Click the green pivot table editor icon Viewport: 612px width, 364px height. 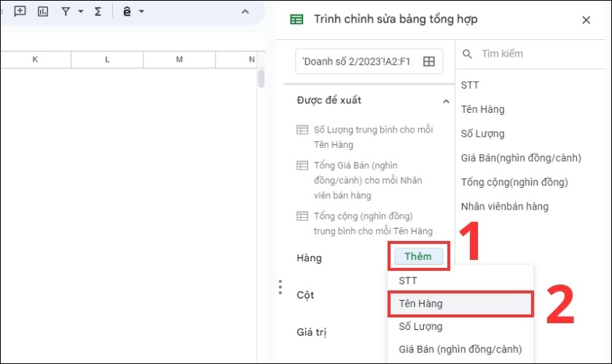coord(297,19)
